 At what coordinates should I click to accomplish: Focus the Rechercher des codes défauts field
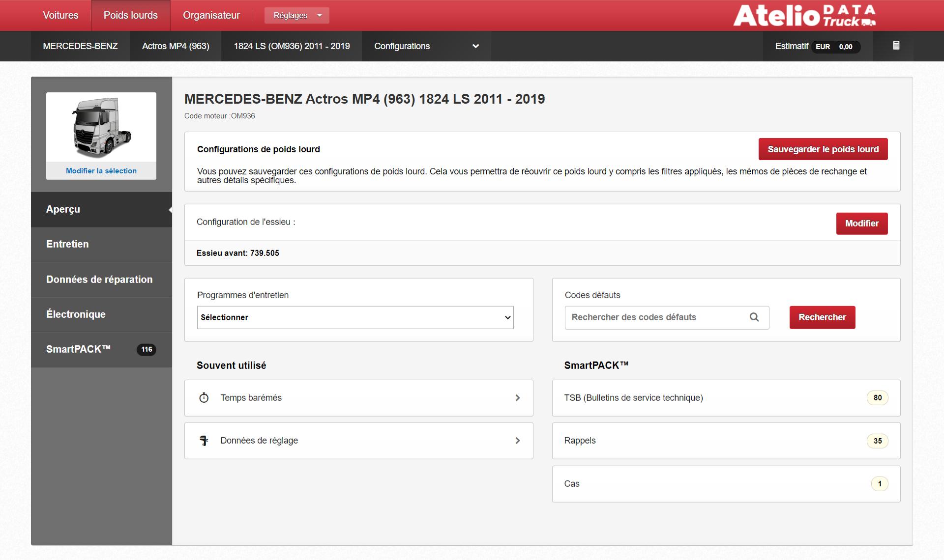(656, 317)
